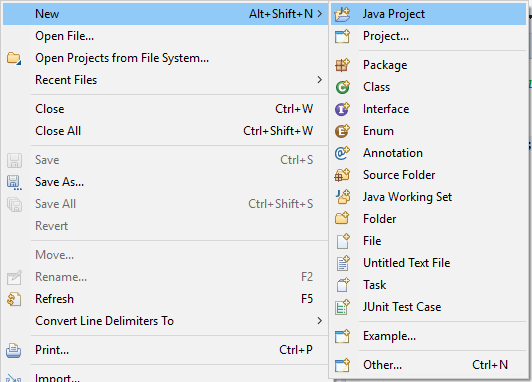Click the Print printer icon
The image size is (532, 382).
tap(14, 350)
